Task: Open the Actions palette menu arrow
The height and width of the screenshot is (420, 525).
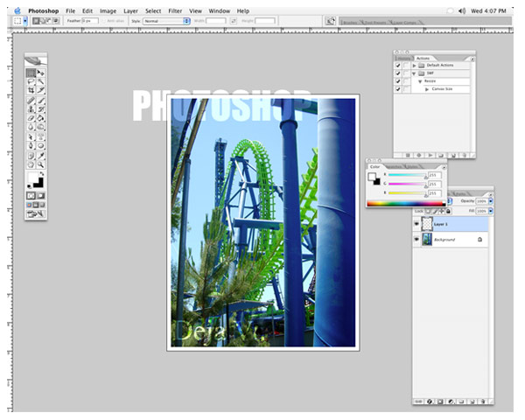Action: click(472, 59)
